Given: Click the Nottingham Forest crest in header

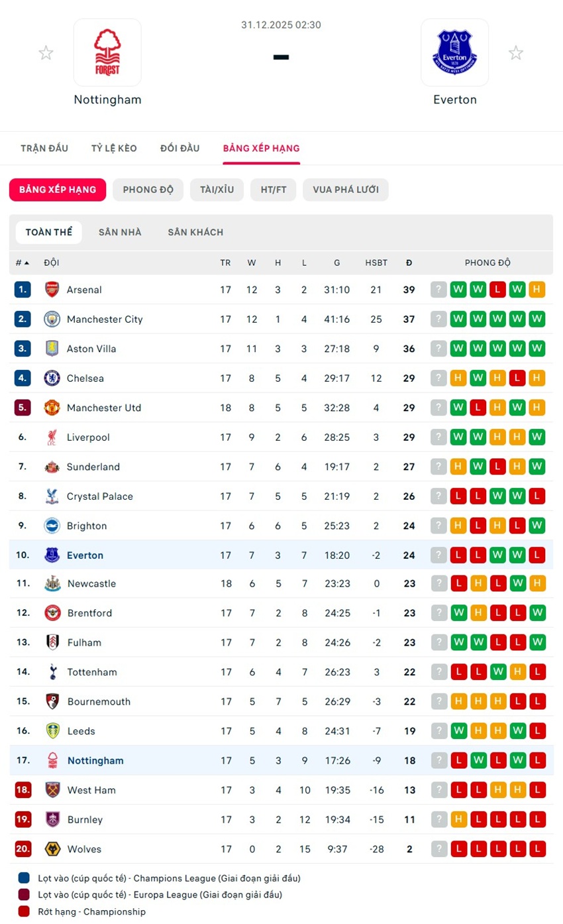Looking at the screenshot, I should point(107,52).
